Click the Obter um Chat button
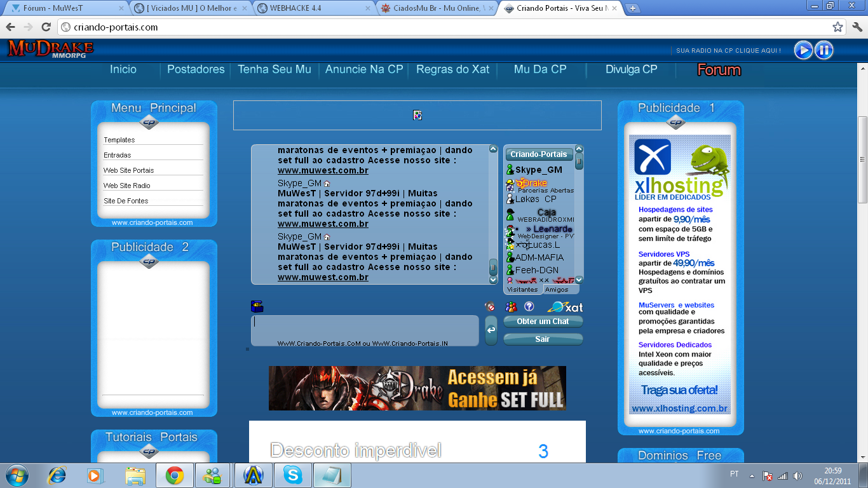This screenshot has height=488, width=868. tap(543, 322)
